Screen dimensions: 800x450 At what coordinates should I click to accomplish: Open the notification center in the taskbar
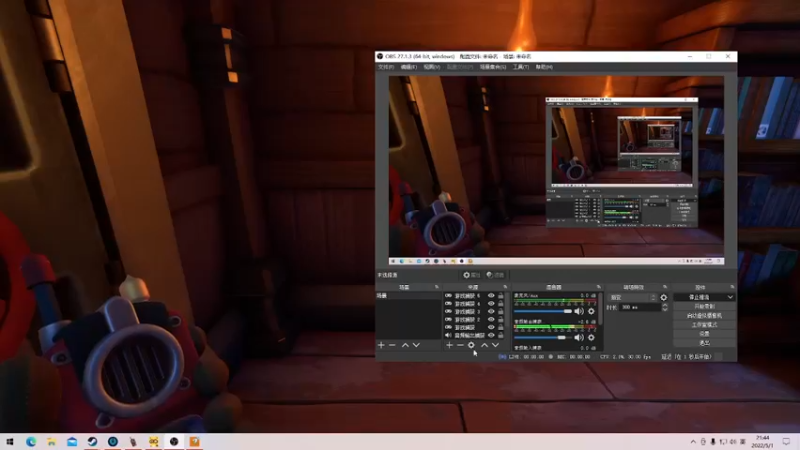click(786, 442)
